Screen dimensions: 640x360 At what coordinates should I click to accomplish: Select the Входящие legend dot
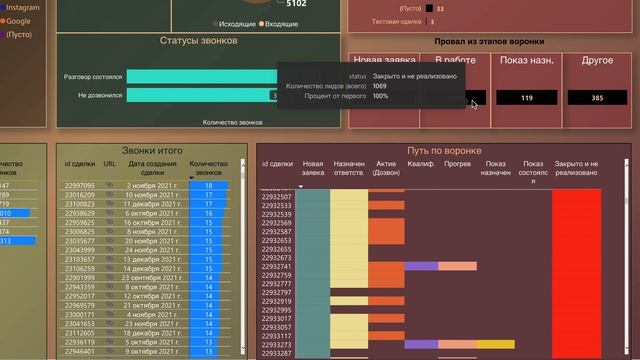[261, 24]
